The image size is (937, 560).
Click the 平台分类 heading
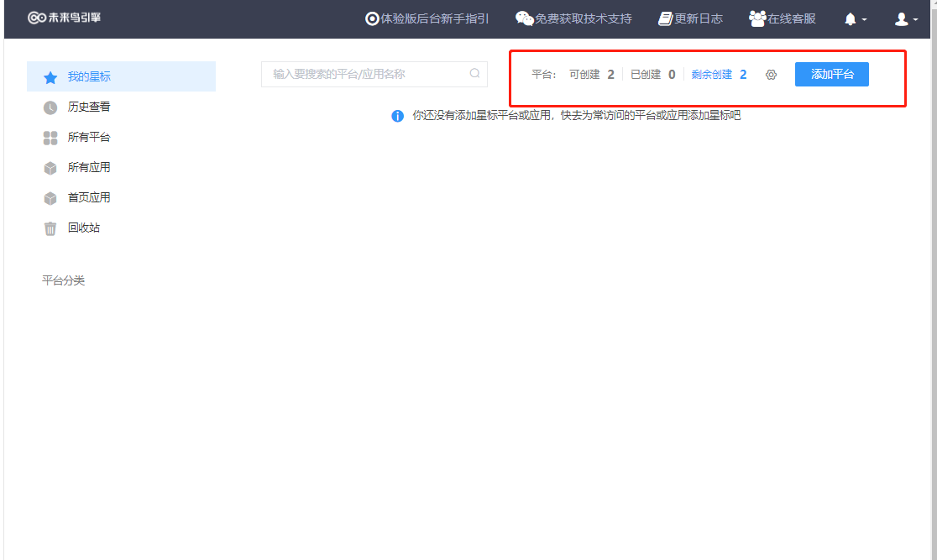click(x=63, y=280)
